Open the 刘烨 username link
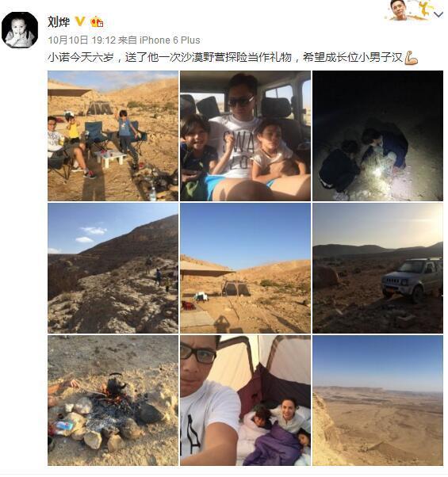The width and height of the screenshot is (448, 477). click(x=59, y=21)
